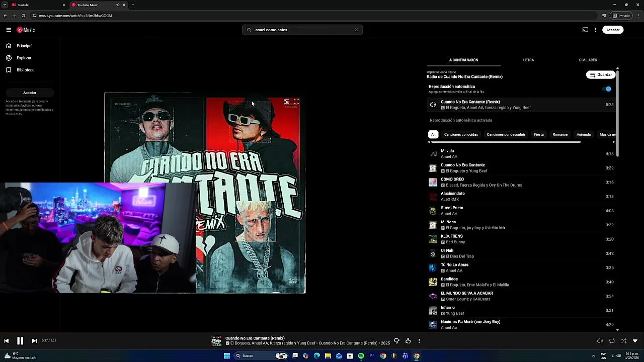
Task: Skip to next track
Action: [x=34, y=341]
